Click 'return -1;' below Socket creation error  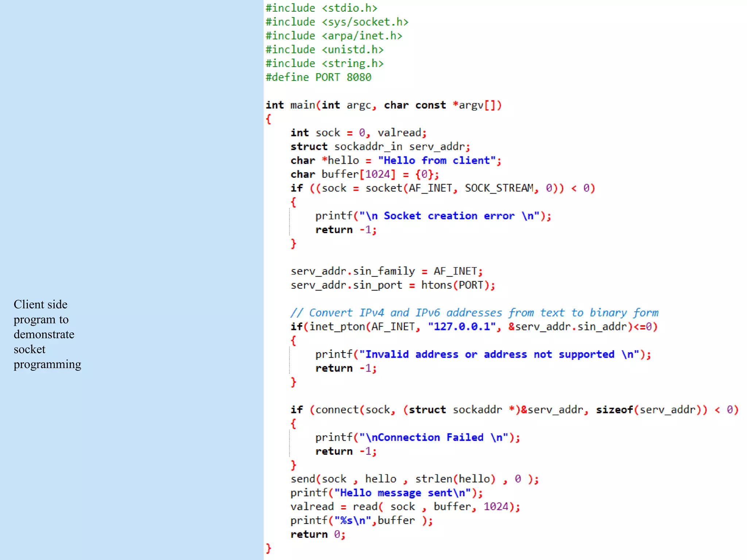346,230
